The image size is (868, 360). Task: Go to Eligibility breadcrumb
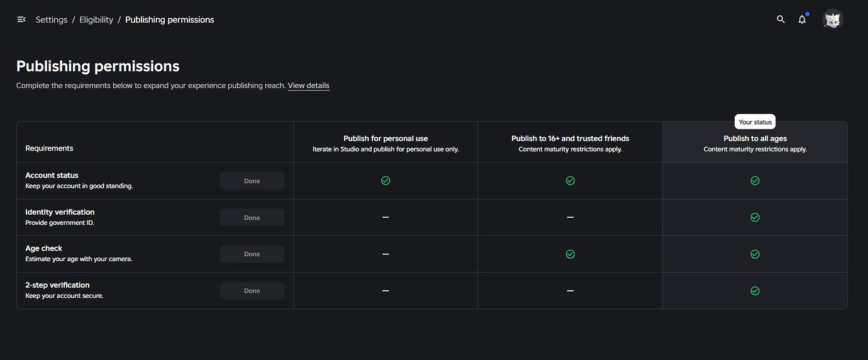click(96, 20)
